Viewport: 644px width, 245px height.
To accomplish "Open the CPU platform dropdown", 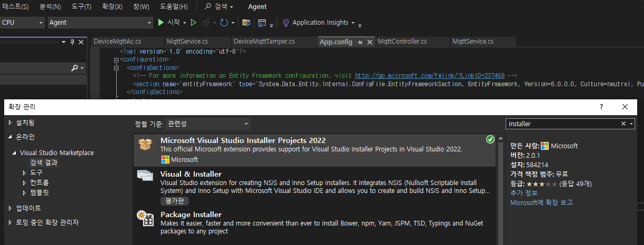I will 41,23.
